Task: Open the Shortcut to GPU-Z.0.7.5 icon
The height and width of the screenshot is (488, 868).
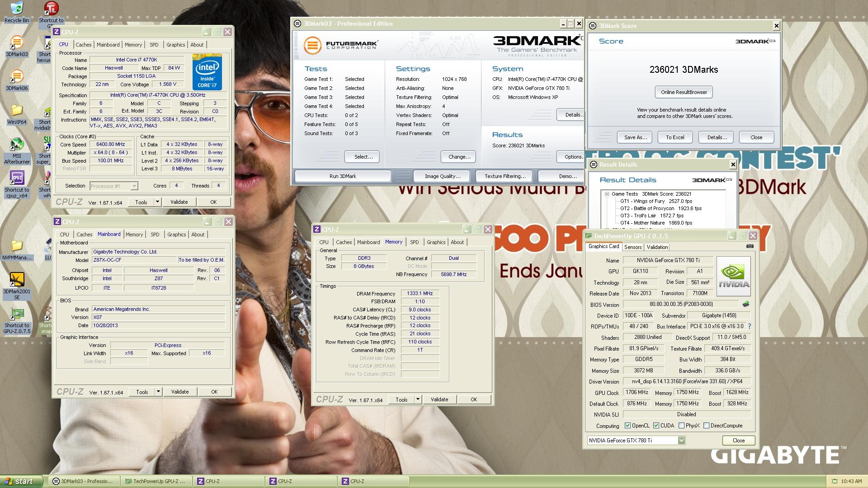Action: pos(17,321)
